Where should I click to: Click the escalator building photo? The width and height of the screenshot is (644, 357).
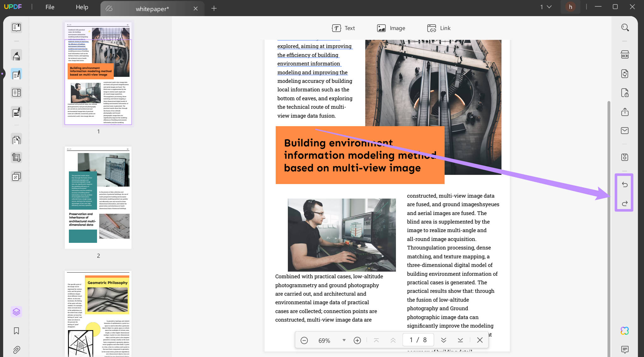click(433, 107)
